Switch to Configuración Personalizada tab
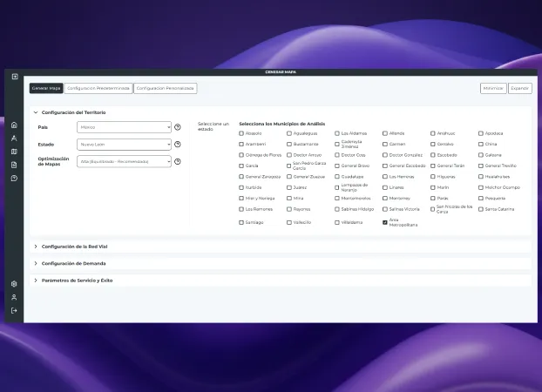This screenshot has height=392, width=542. 166,88
